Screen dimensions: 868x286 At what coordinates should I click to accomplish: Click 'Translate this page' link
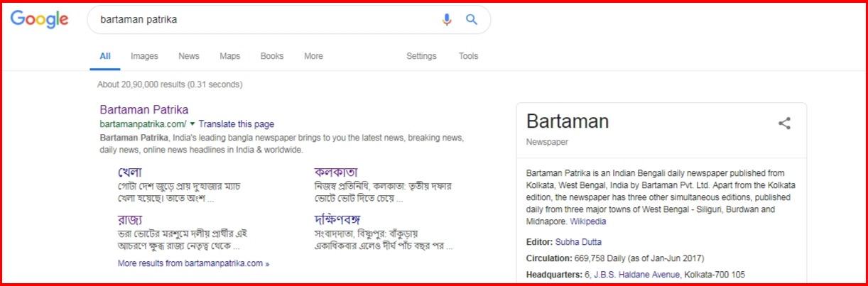pyautogui.click(x=237, y=124)
